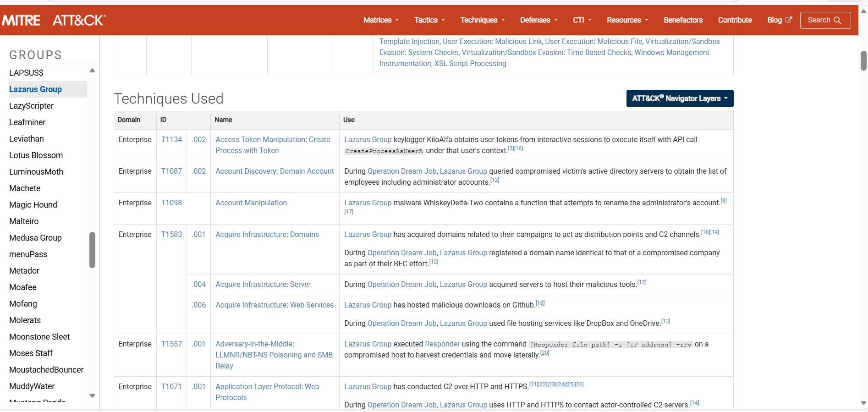Click technique ID T1087

[171, 171]
